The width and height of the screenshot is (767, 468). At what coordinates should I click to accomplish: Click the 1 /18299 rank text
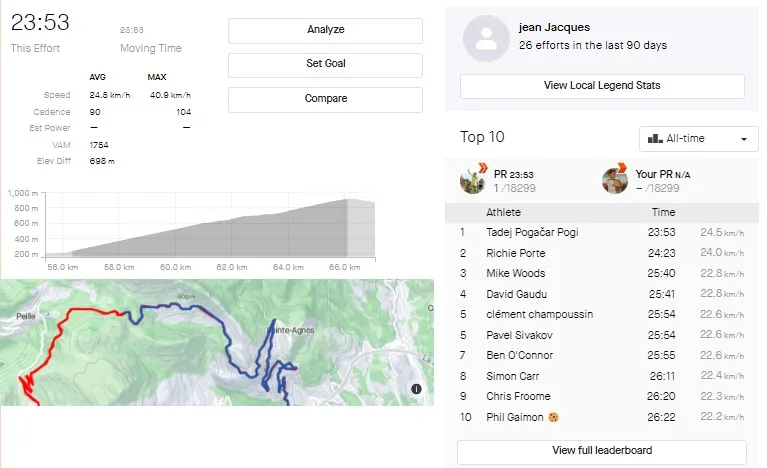coord(515,188)
